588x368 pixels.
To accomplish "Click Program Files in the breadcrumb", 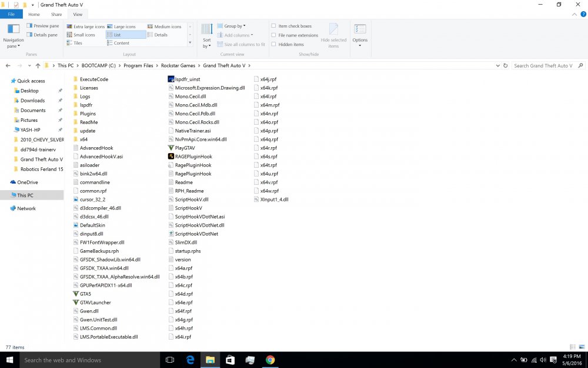I will [x=138, y=66].
